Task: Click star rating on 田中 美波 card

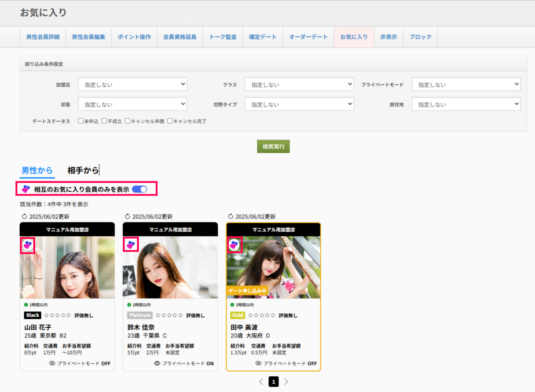Action: [262, 315]
